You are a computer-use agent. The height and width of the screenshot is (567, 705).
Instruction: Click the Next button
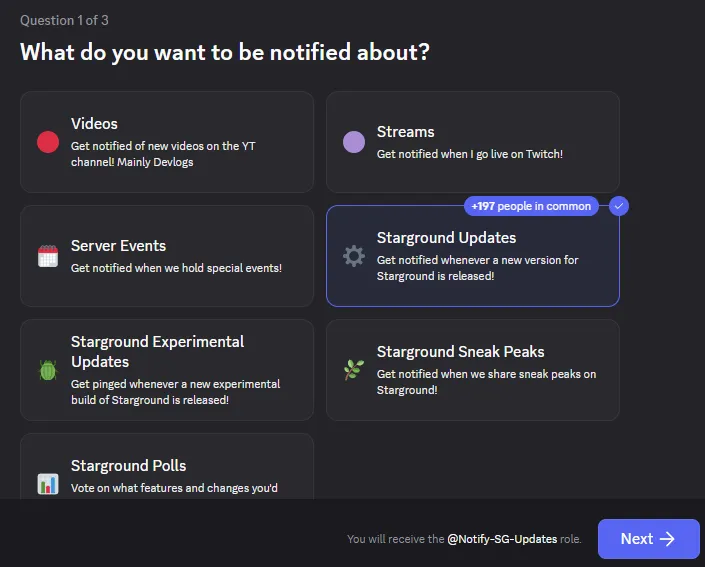pyautogui.click(x=648, y=539)
